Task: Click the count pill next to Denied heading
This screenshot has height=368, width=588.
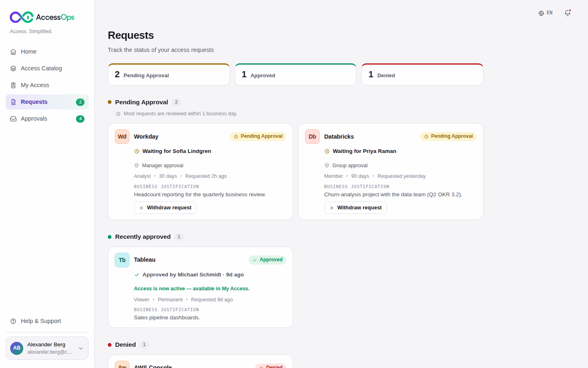Action: [x=144, y=345]
